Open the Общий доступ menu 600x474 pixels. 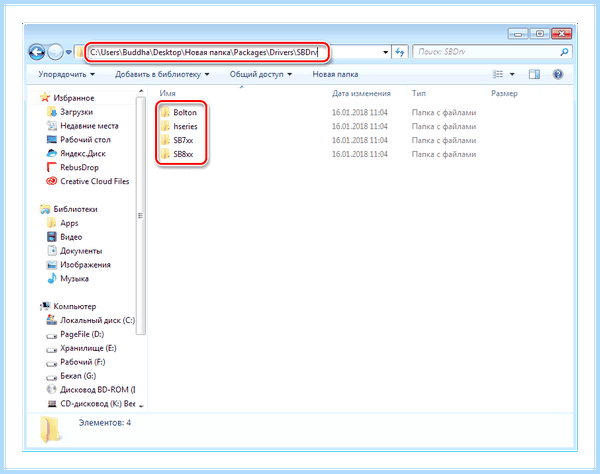click(261, 74)
